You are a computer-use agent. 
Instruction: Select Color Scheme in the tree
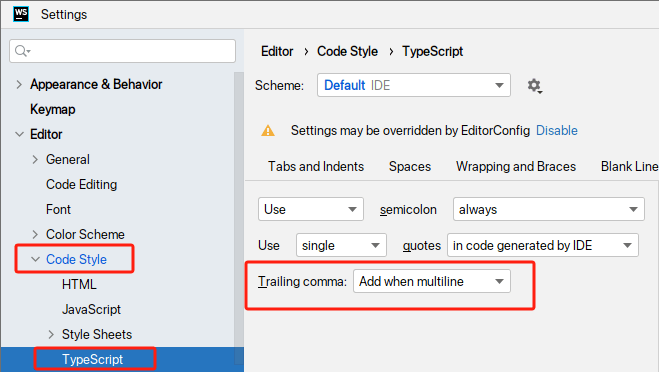click(x=85, y=235)
